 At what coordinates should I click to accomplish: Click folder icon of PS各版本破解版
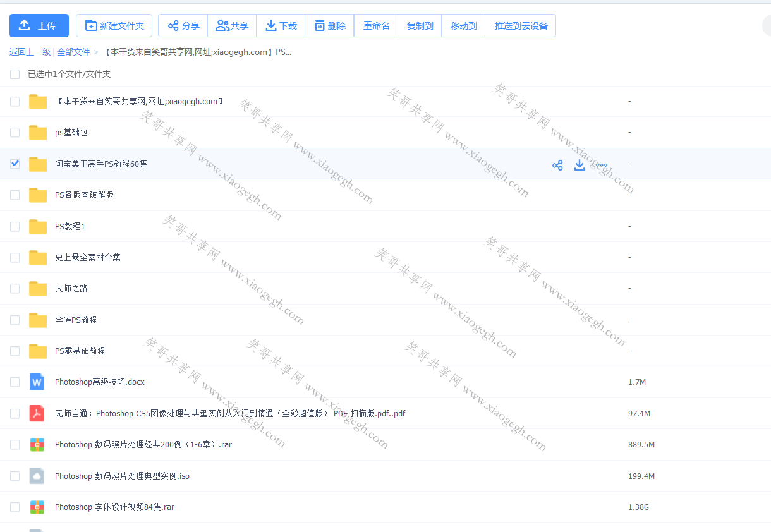coord(38,195)
